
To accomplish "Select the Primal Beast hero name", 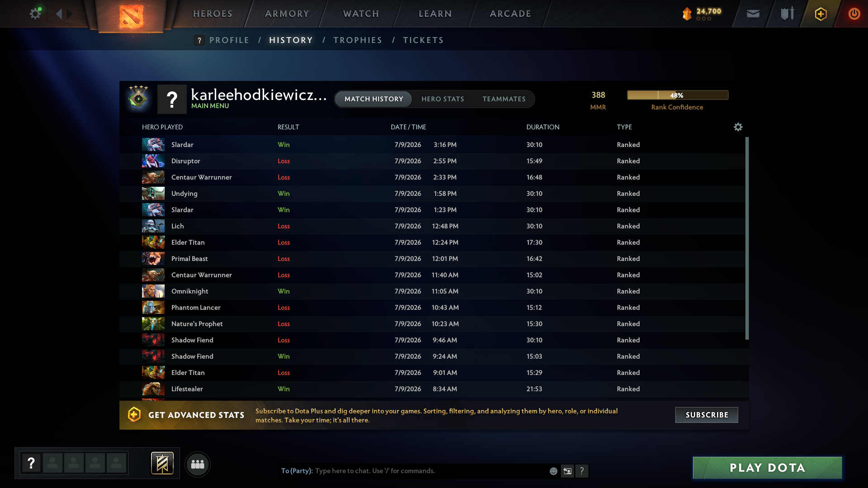I will 190,259.
